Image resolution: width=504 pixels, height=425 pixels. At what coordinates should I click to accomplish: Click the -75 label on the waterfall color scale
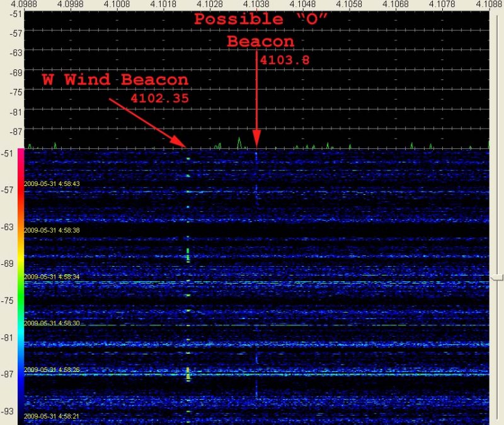(8, 301)
